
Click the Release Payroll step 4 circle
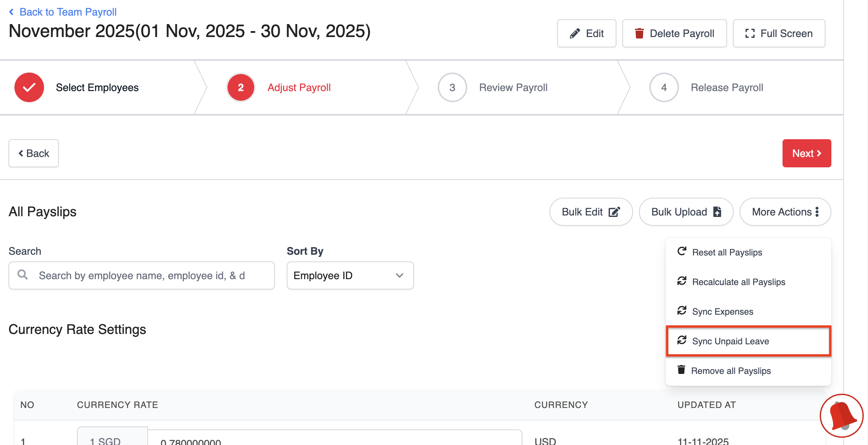pos(664,87)
